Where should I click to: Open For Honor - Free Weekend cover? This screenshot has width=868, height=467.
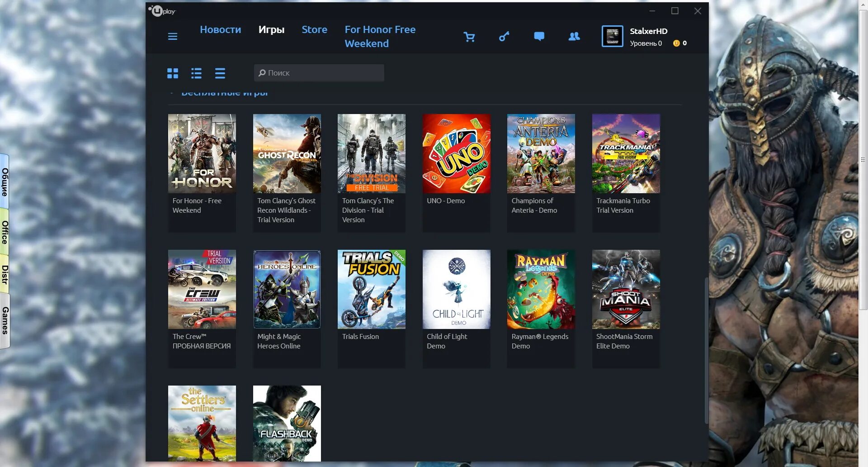point(202,153)
